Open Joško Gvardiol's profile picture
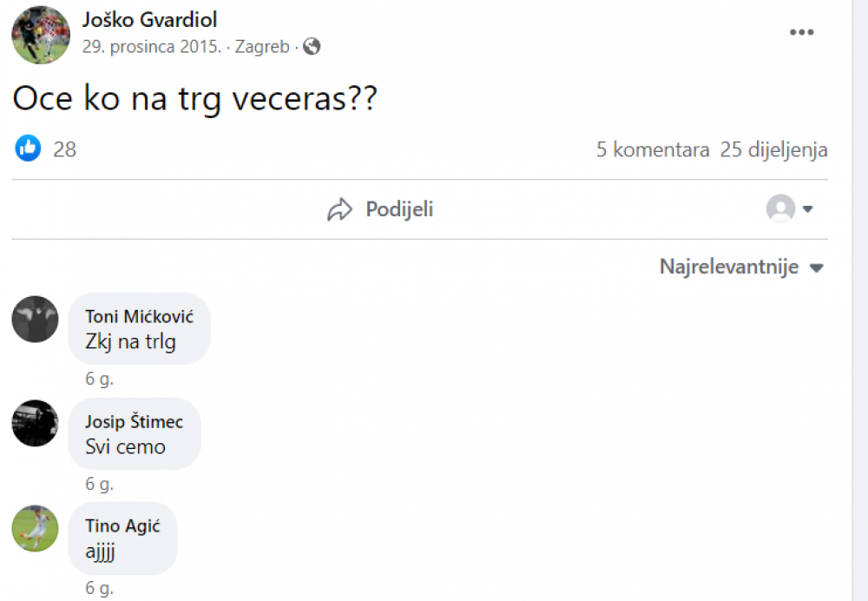 point(41,35)
